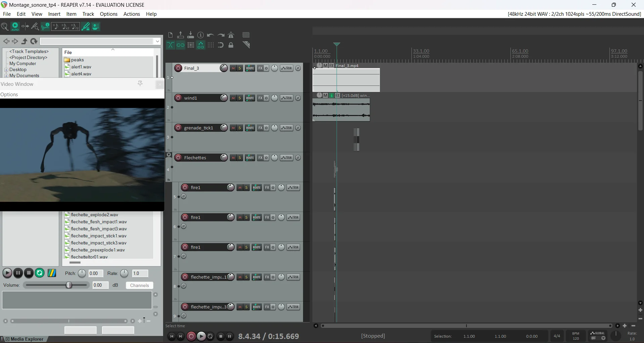Collapse the Flechettes folder track
Screen dimensions: 644x343
[x=169, y=155]
